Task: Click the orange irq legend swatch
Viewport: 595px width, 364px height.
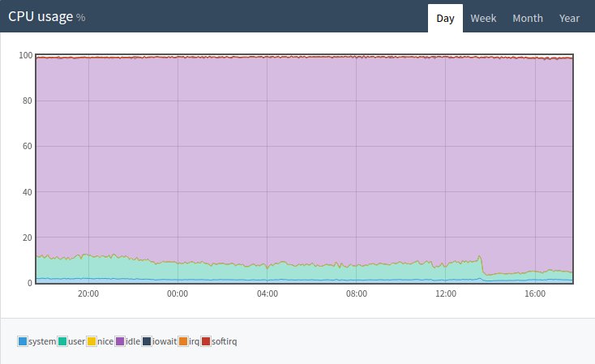Action: pyautogui.click(x=183, y=341)
